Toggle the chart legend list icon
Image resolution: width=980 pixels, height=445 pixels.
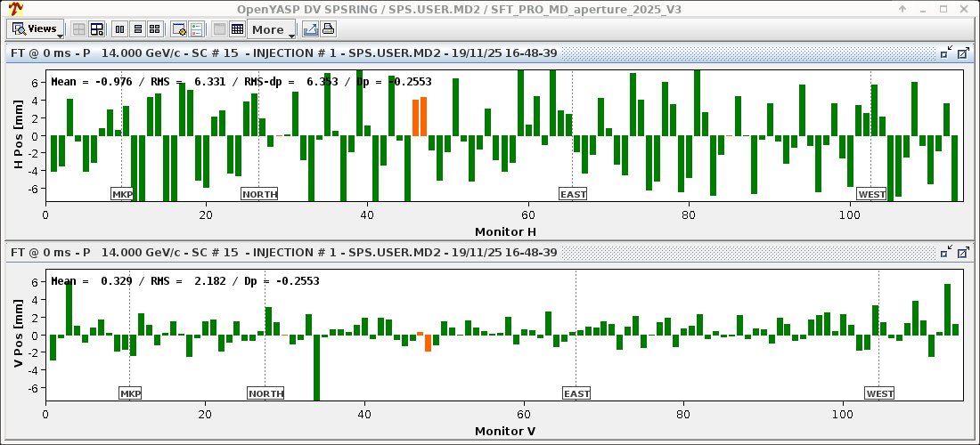click(x=196, y=29)
